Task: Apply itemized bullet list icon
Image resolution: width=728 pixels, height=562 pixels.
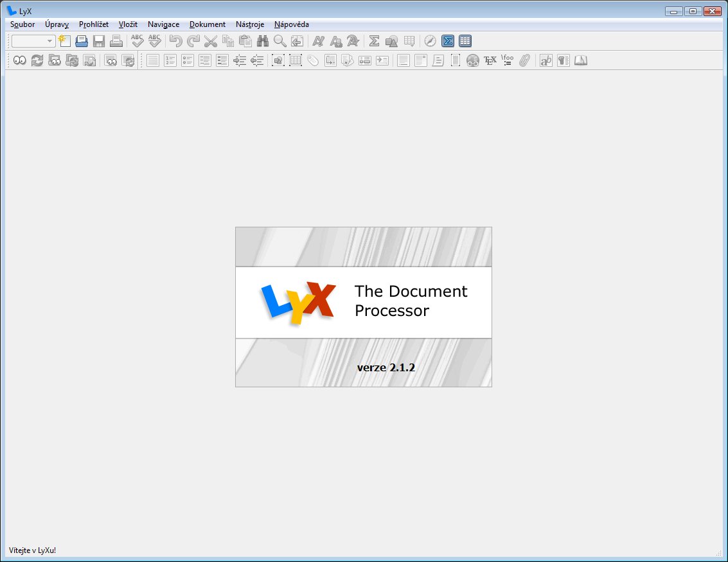Action: [188, 60]
